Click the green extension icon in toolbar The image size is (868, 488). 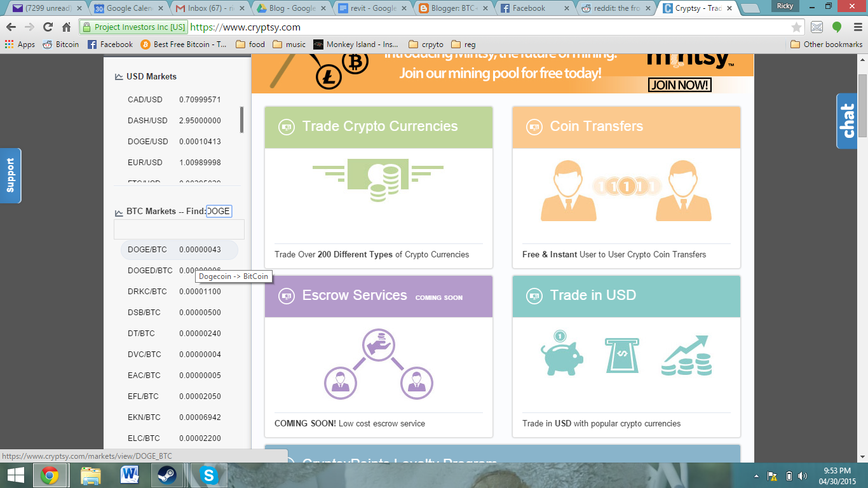[837, 27]
